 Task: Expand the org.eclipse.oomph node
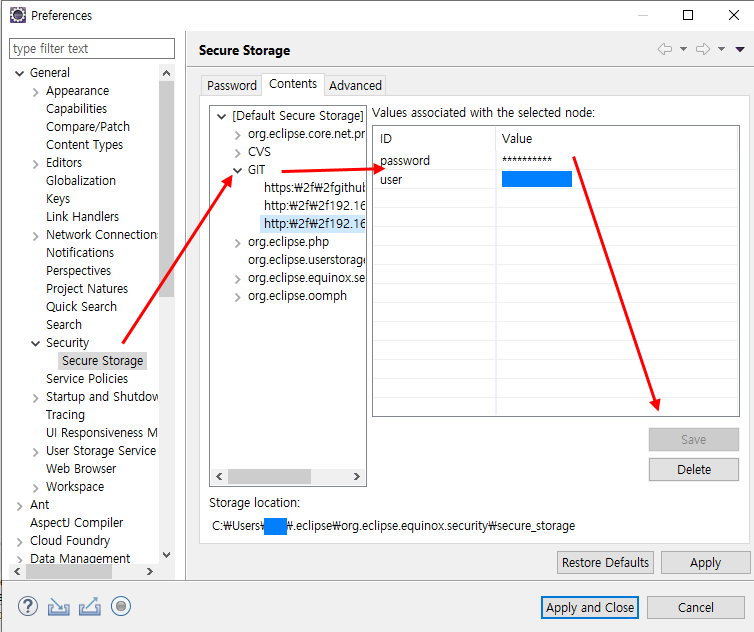coord(238,297)
